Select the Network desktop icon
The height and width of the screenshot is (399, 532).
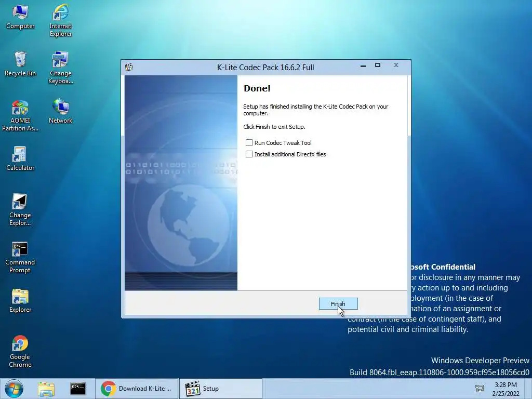coord(60,111)
